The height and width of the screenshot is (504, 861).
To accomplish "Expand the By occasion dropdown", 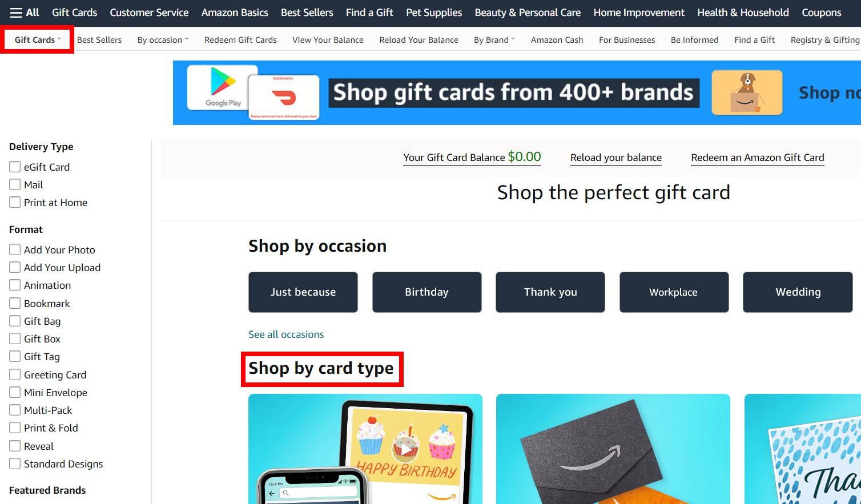I will click(163, 40).
